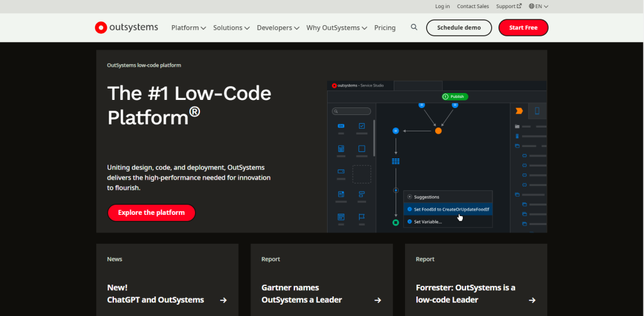Click the globe language icon
The height and width of the screenshot is (316, 644).
tap(531, 6)
